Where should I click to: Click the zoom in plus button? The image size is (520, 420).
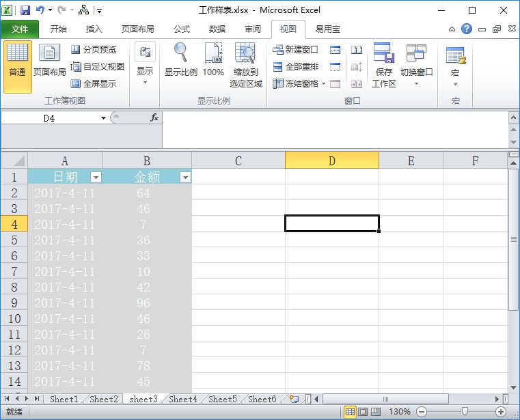coord(500,412)
